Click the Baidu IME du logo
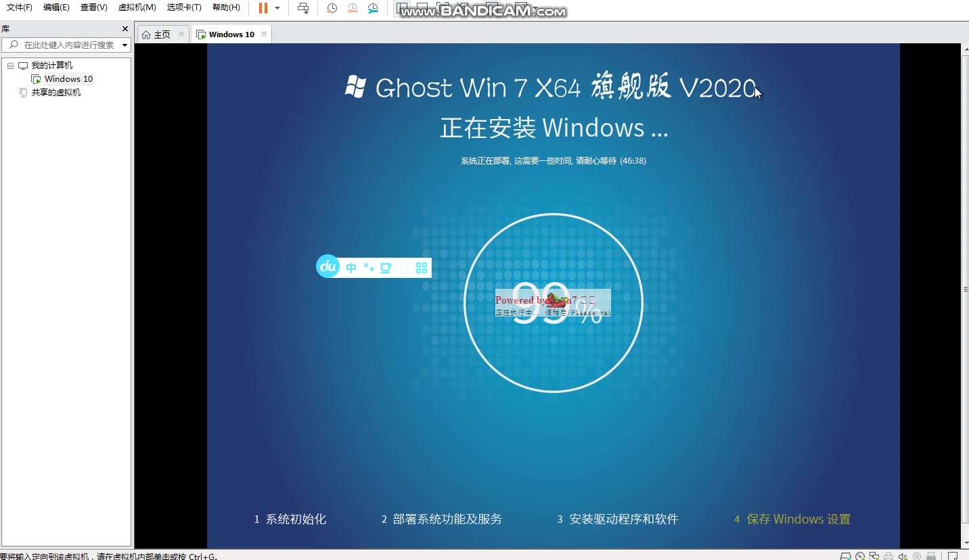 pyautogui.click(x=328, y=266)
